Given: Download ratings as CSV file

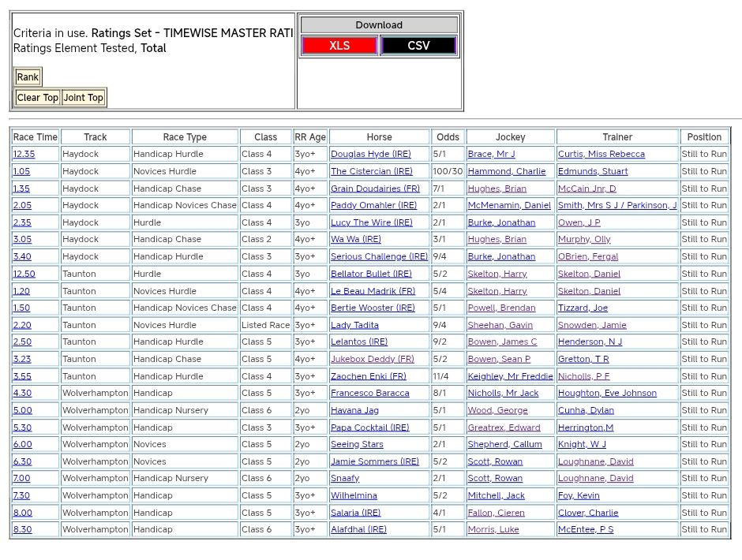Looking at the screenshot, I should point(418,46).
